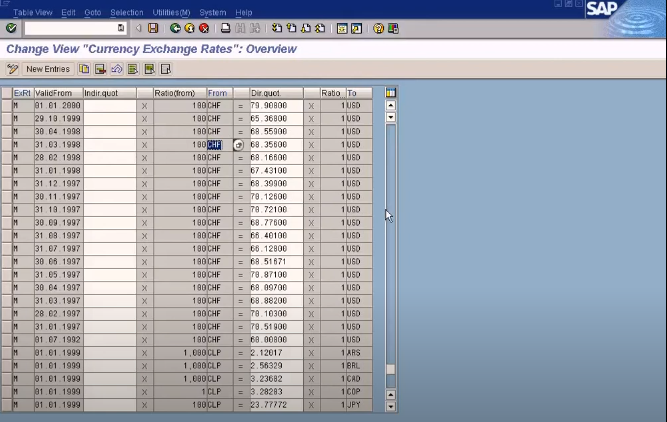Viewport: 667px width, 422px height.
Task: Click the Save floppy disk icon
Action: [153, 28]
